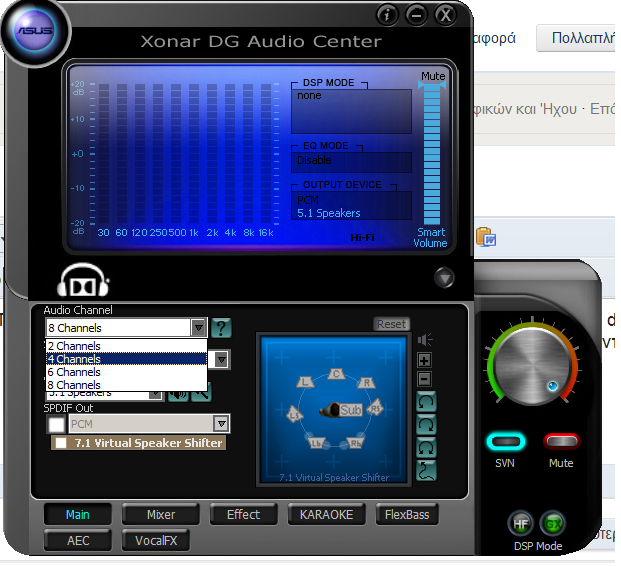Viewport: 621px width, 567px height.
Task: Open the SPDIF Out PCM dropdown
Action: 221,424
